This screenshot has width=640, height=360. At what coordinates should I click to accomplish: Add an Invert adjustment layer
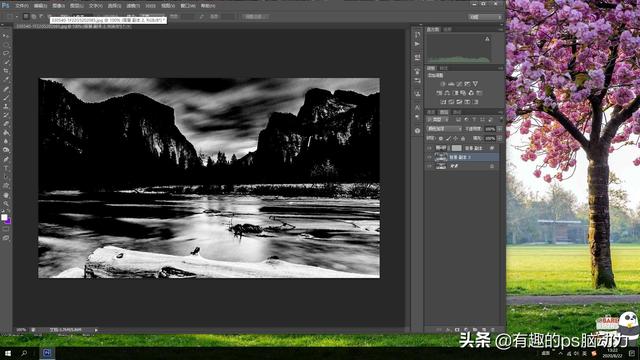coord(443,102)
